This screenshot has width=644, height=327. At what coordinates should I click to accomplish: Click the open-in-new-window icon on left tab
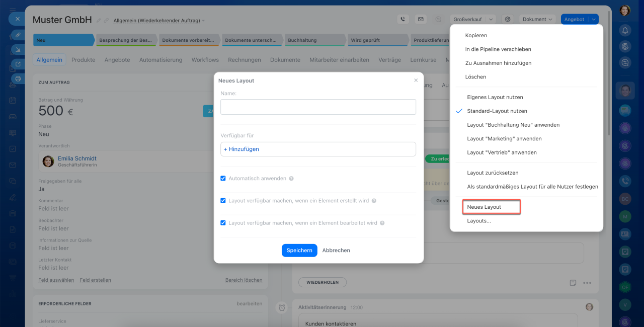coord(18,64)
